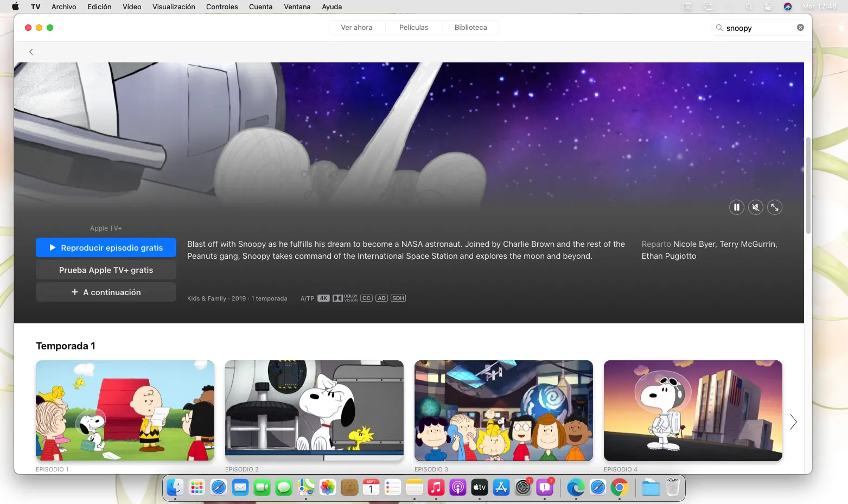Image resolution: width=848 pixels, height=504 pixels.
Task: Open Spotlight search in the menu bar
Action: click(x=749, y=7)
